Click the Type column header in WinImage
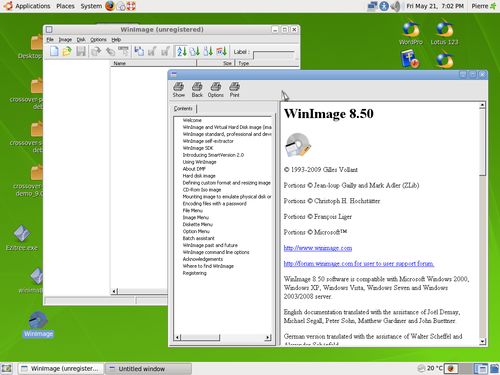Viewport: 500px width, 375px height. (x=267, y=63)
